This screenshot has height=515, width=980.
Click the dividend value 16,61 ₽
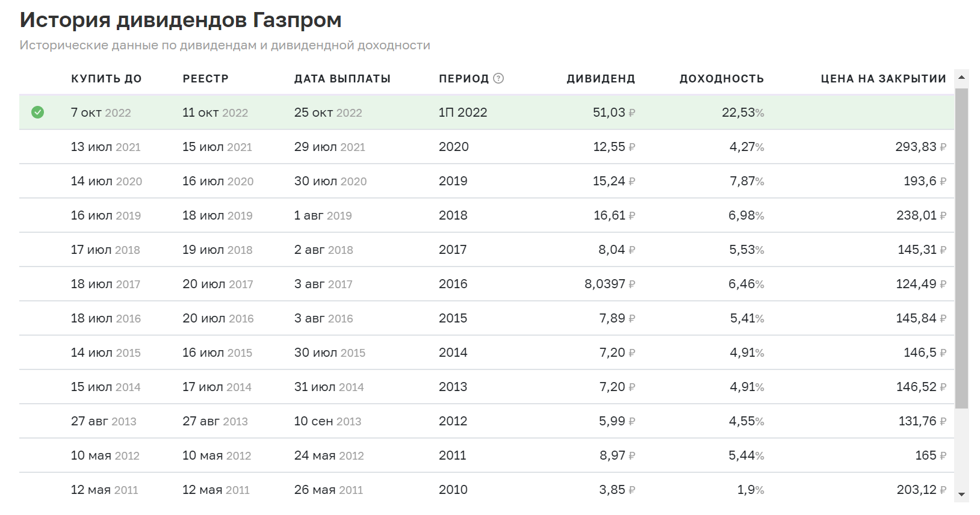615,215
